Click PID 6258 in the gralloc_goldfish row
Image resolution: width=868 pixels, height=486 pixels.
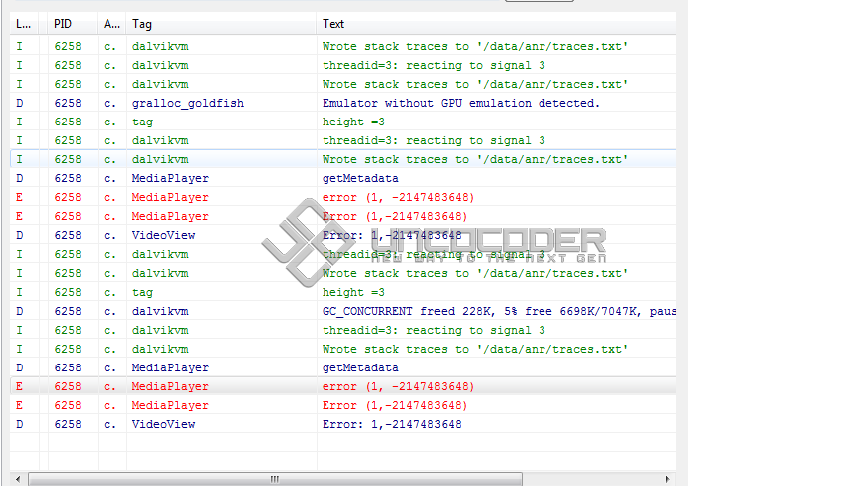68,103
